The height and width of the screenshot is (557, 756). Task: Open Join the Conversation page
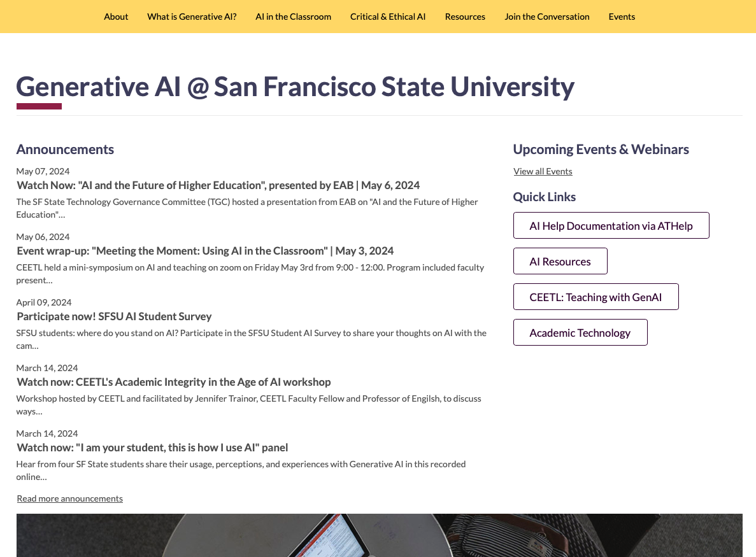pos(546,17)
